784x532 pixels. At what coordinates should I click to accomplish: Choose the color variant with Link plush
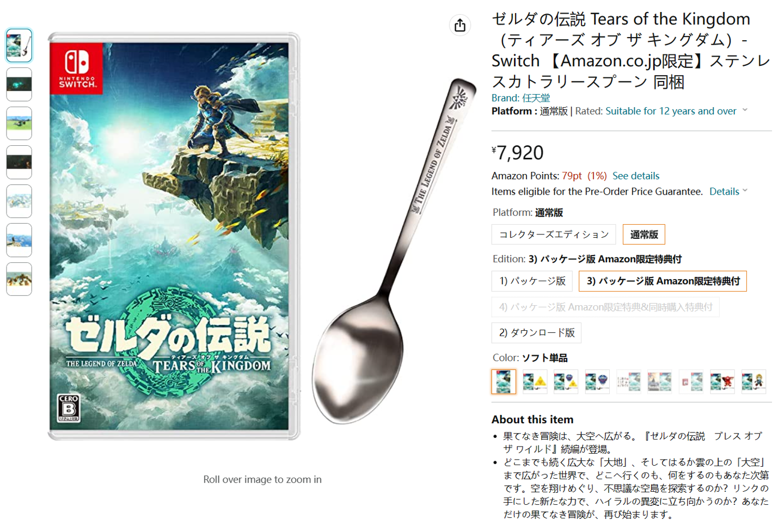pos(754,382)
